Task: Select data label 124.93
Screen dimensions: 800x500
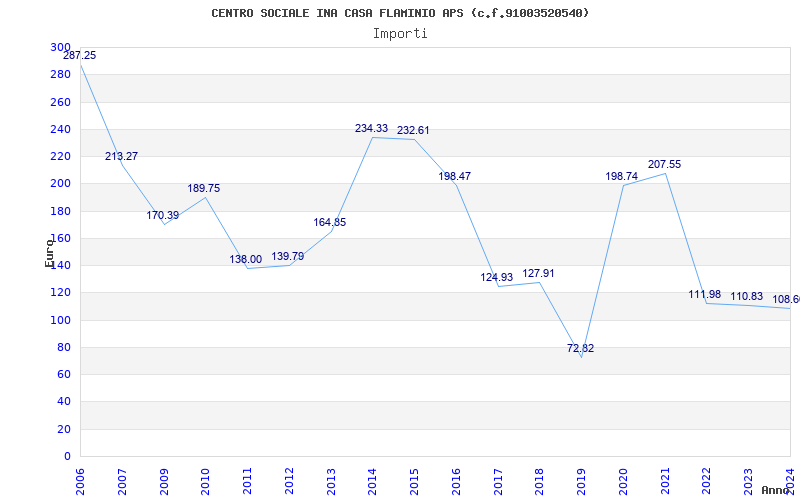Action: [496, 278]
